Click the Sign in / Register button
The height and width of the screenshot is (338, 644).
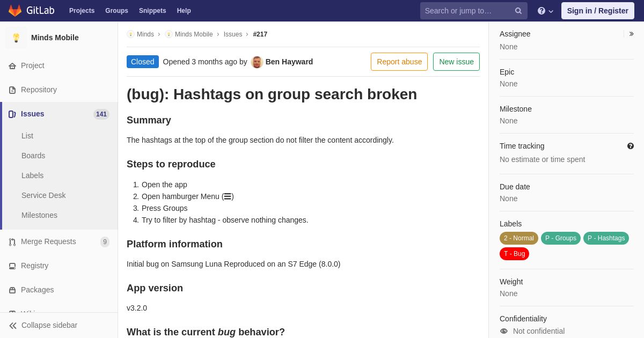click(597, 11)
